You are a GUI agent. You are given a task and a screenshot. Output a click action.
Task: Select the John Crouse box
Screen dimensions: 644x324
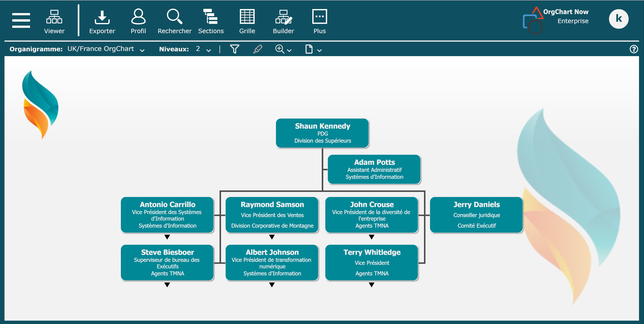[372, 215]
